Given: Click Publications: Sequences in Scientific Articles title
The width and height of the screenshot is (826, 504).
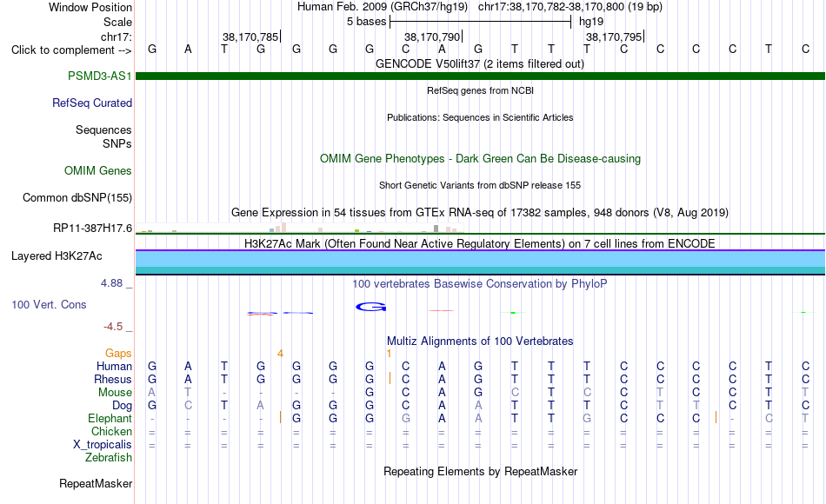Looking at the screenshot, I should coord(480,117).
